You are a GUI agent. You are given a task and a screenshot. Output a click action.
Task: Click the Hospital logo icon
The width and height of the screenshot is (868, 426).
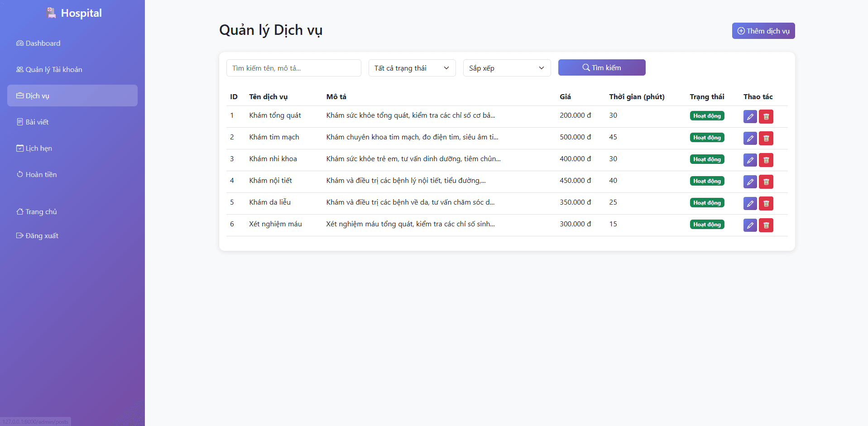(51, 13)
